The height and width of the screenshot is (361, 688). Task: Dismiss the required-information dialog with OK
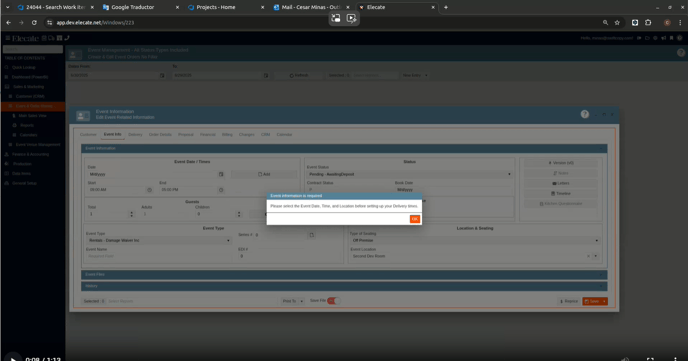415,219
